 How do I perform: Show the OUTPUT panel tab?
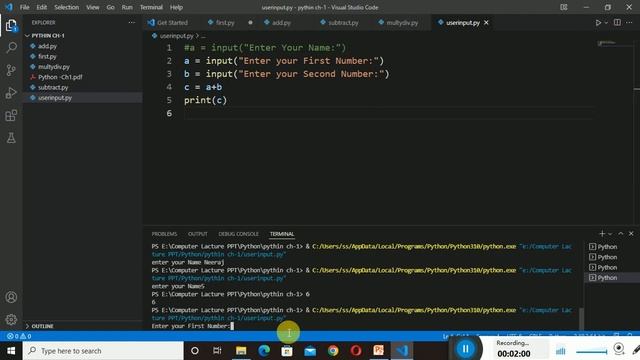point(198,234)
